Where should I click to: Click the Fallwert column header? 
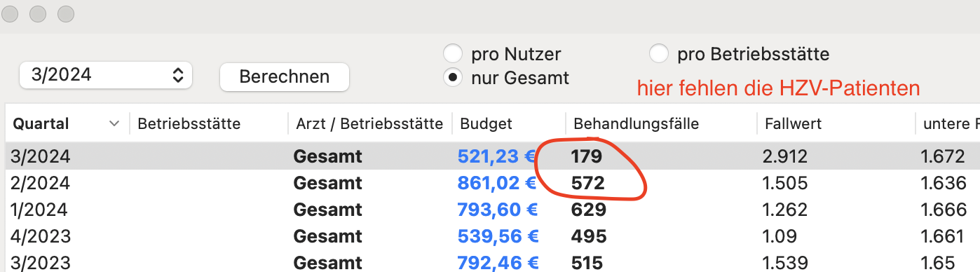[792, 124]
